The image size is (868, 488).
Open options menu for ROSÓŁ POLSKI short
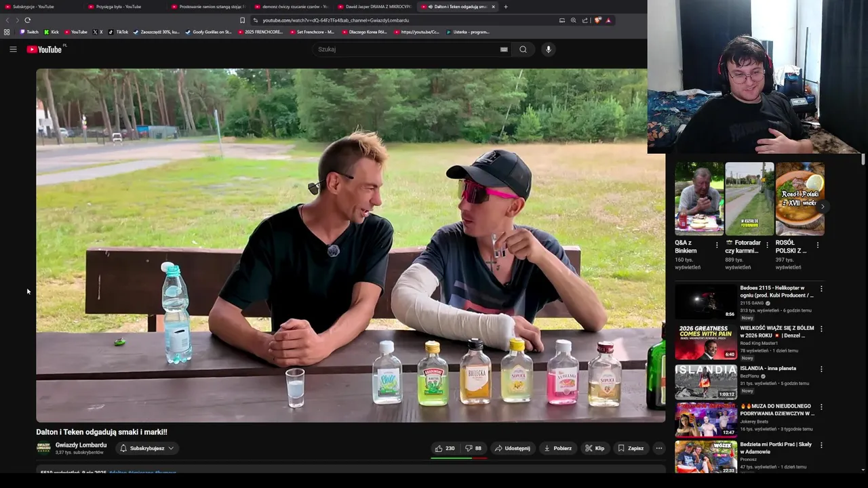[x=817, y=245]
